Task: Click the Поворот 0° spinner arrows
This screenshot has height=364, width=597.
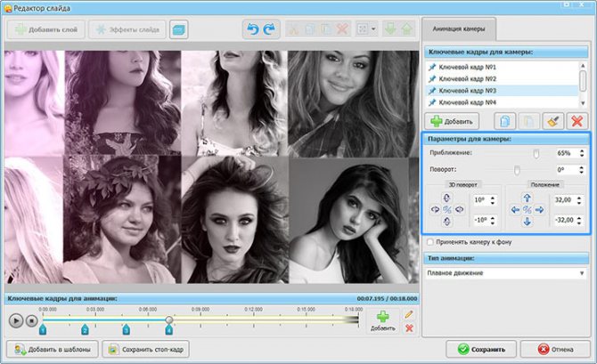Action: pyautogui.click(x=582, y=168)
